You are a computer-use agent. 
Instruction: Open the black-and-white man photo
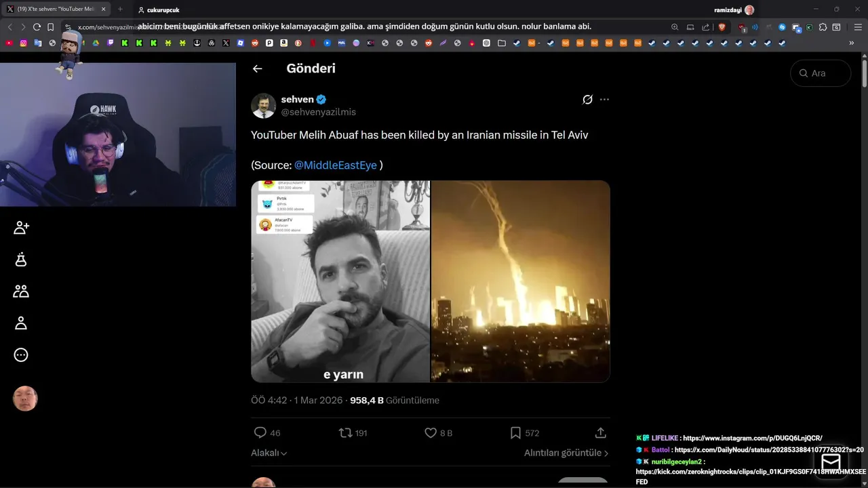pyautogui.click(x=340, y=281)
